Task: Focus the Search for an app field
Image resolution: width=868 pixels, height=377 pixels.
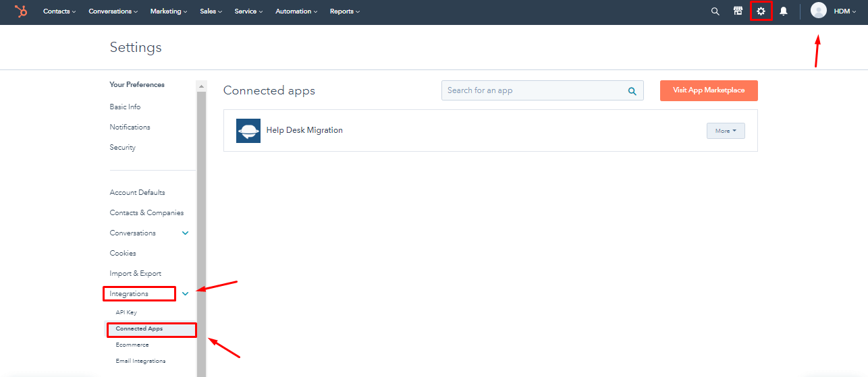Action: click(x=542, y=90)
